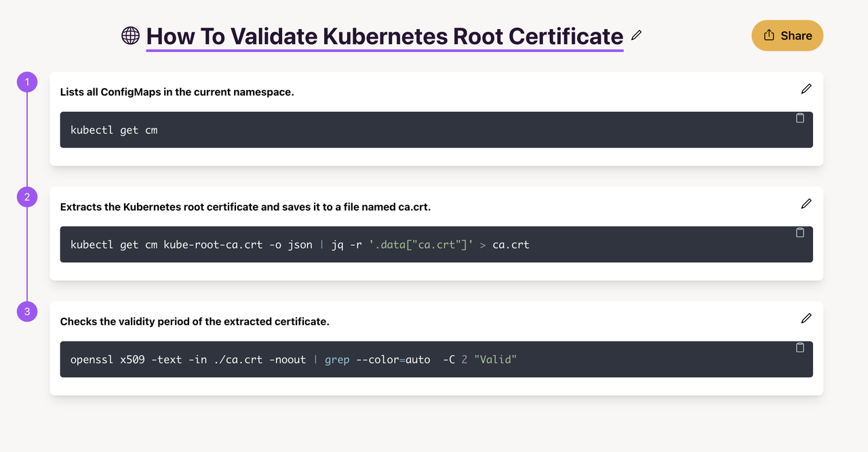The height and width of the screenshot is (452, 868).
Task: Copy the openssl x509 command
Action: coord(800,347)
